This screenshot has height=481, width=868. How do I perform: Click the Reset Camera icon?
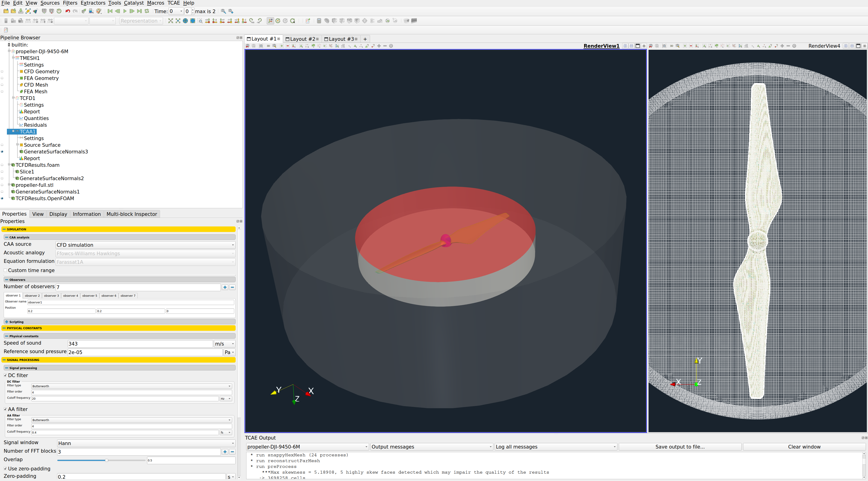171,21
